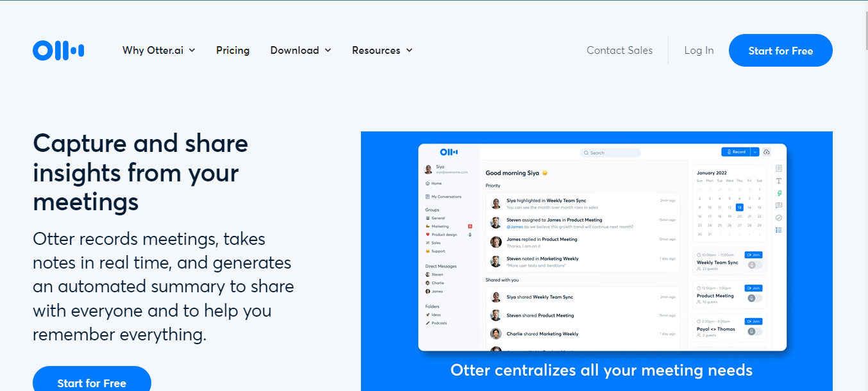
Task: Click the Log In link
Action: pyautogui.click(x=699, y=50)
